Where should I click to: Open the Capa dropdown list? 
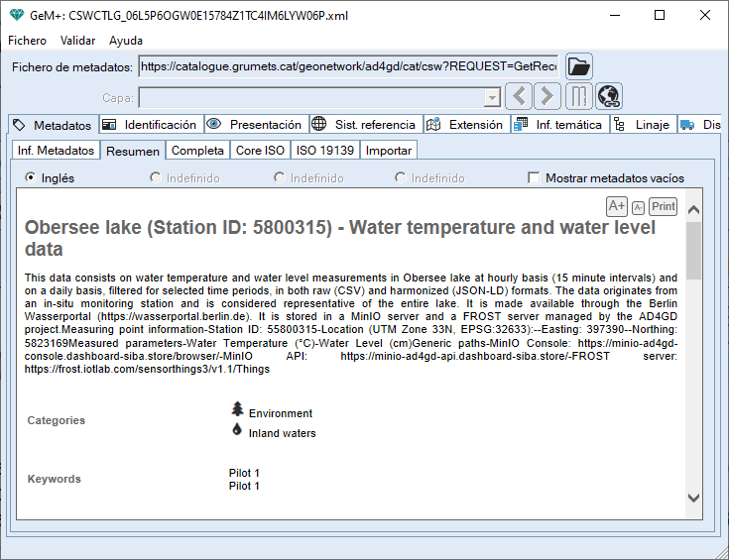pos(492,98)
